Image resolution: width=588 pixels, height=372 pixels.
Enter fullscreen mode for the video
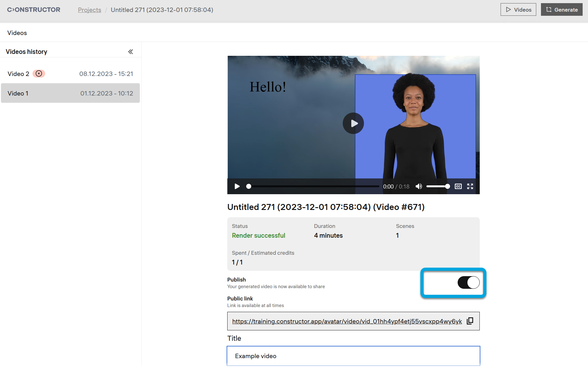pos(470,186)
